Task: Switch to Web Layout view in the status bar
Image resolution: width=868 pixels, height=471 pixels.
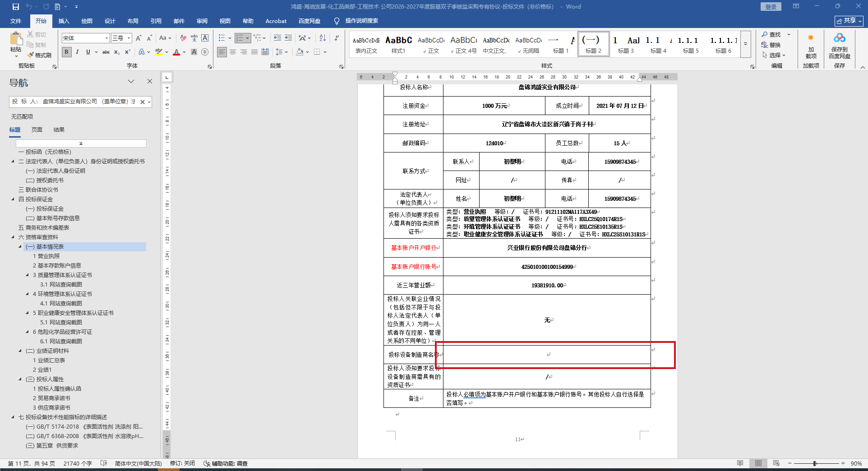Action: click(776, 463)
